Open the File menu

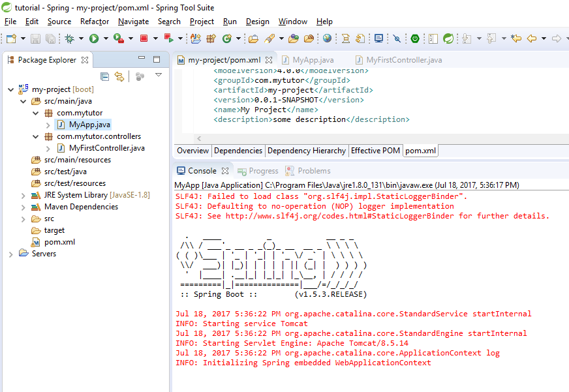tap(10, 22)
